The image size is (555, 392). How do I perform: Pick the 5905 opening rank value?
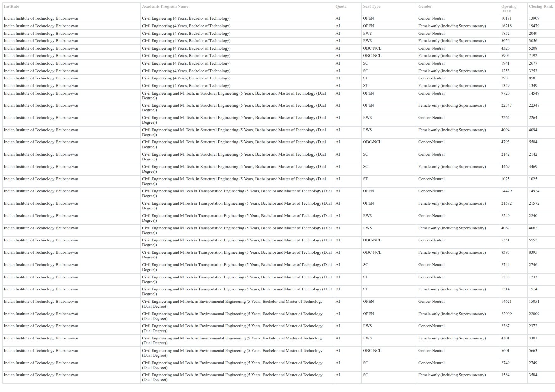505,56
